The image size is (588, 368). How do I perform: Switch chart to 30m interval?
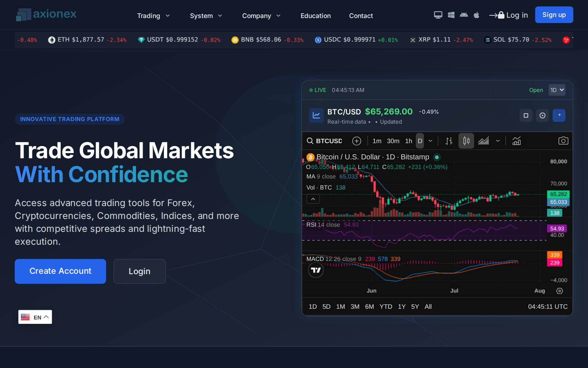coord(393,141)
